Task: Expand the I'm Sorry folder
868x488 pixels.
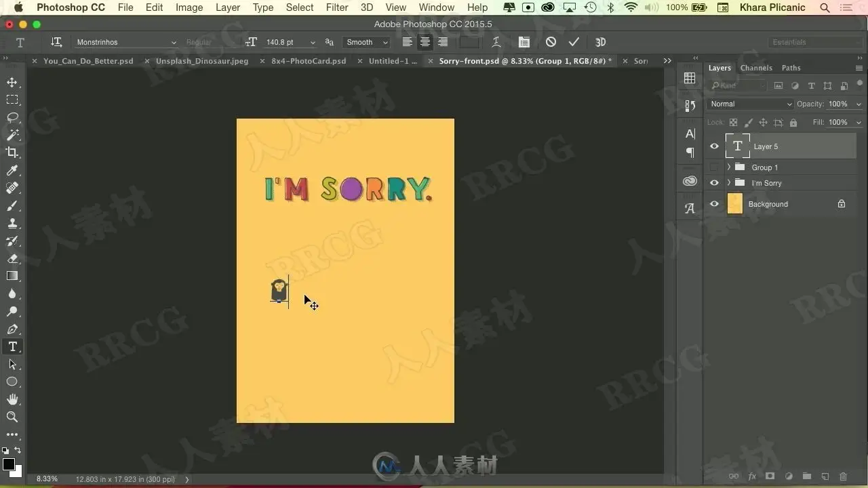Action: click(x=729, y=183)
